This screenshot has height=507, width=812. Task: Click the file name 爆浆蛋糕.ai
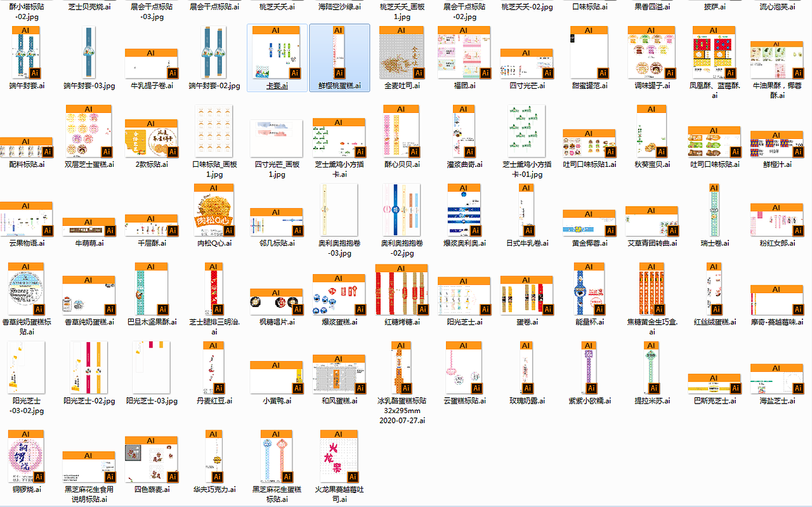[x=339, y=322]
